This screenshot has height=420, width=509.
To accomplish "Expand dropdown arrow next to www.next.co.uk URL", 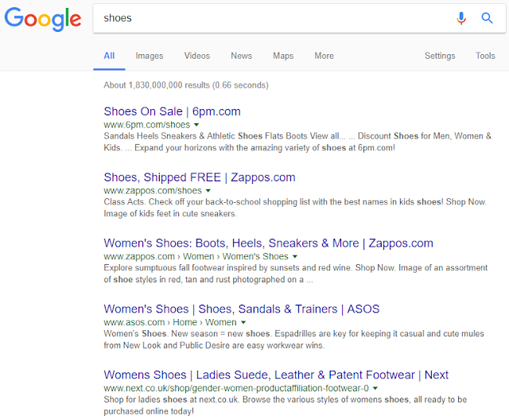I will 375,388.
